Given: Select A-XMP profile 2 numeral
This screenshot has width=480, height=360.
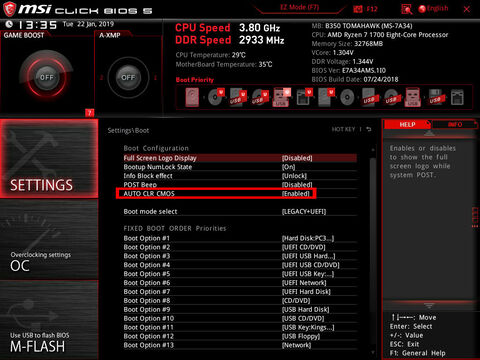Looking at the screenshot, I should click(x=101, y=78).
